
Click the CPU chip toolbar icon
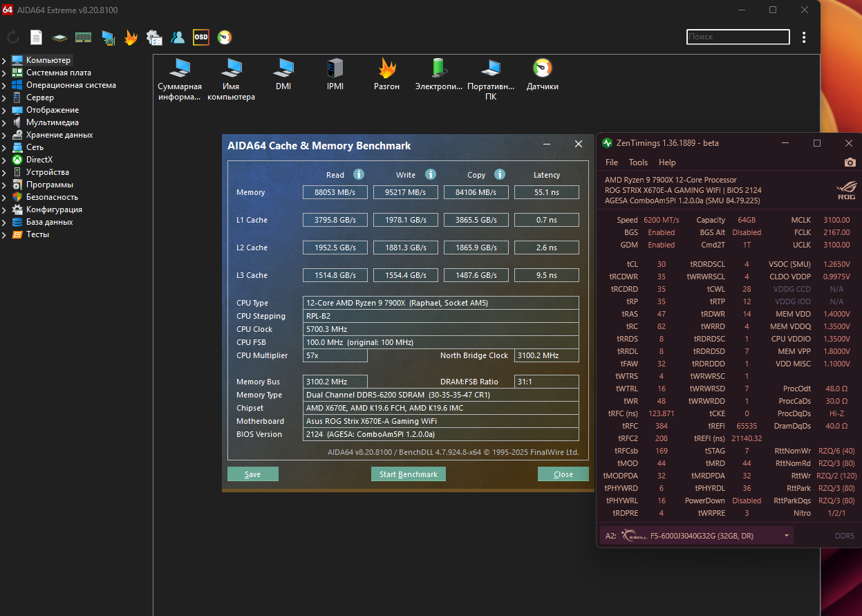[60, 37]
